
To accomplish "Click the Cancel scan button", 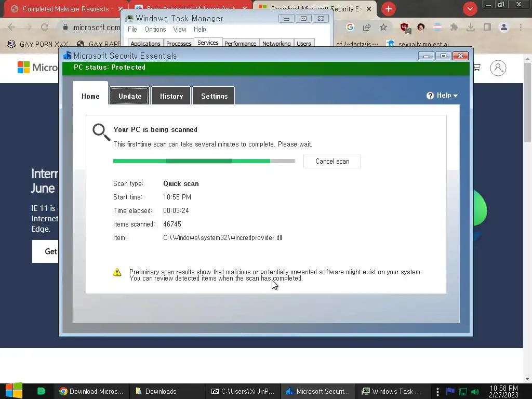I will (332, 161).
